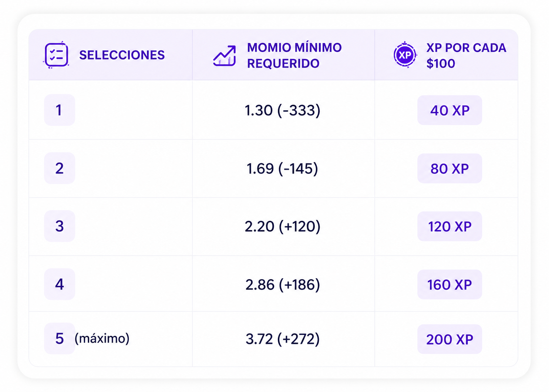549x392 pixels.
Task: Select the MOMIO MÍNIMO REQUERIDO header
Action: click(294, 55)
